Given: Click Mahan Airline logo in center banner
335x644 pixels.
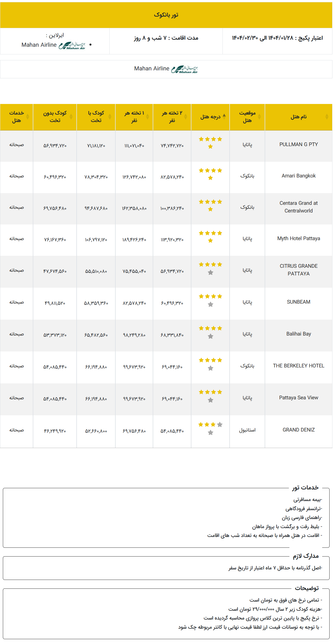Looking at the screenshot, I should 185,69.
